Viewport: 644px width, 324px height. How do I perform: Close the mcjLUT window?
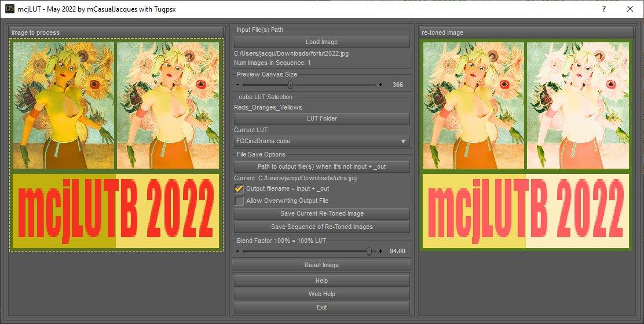point(630,9)
